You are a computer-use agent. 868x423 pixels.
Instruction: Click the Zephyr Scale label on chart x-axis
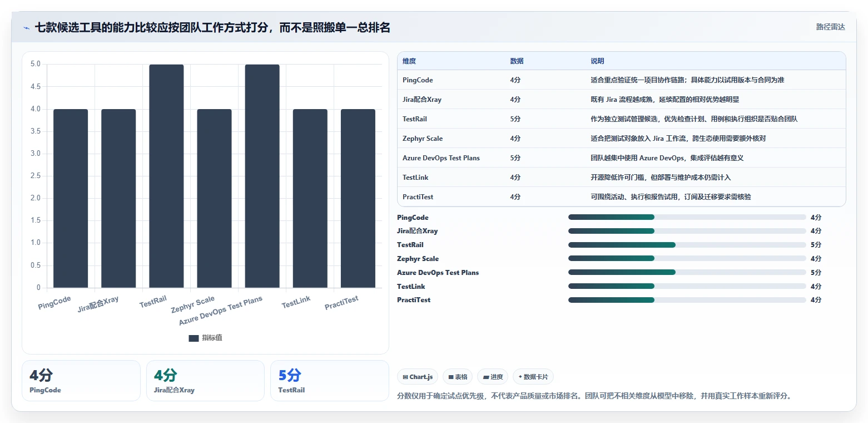point(193,304)
